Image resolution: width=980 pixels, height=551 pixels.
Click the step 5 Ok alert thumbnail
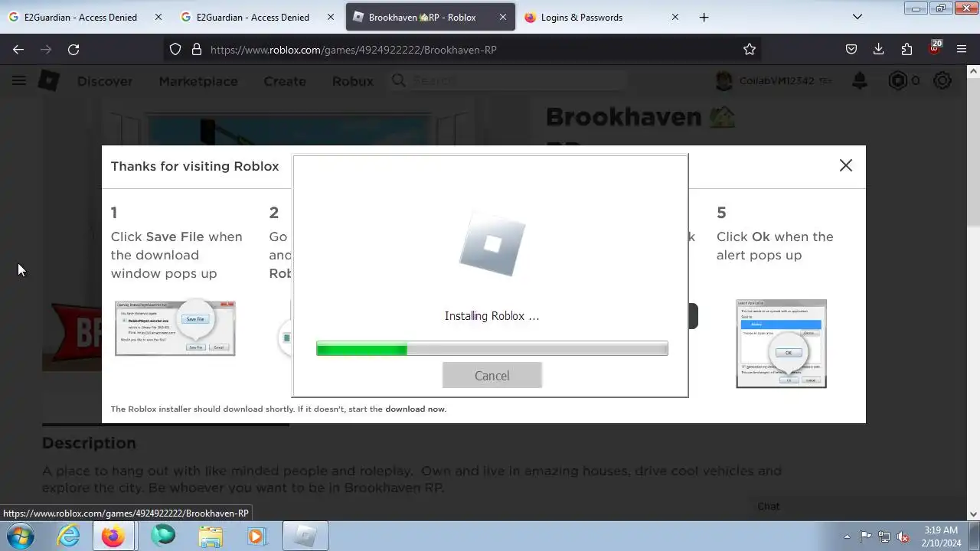click(x=781, y=344)
